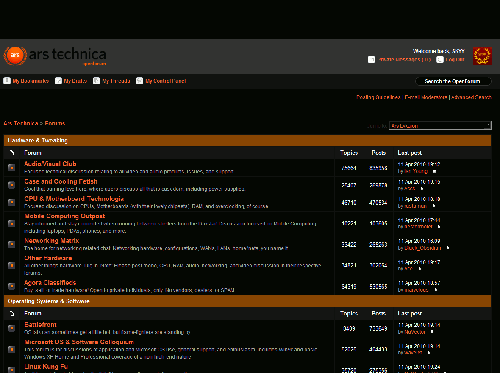Open the user avatar laurel image
This screenshot has height=373, width=500.
[x=482, y=56]
